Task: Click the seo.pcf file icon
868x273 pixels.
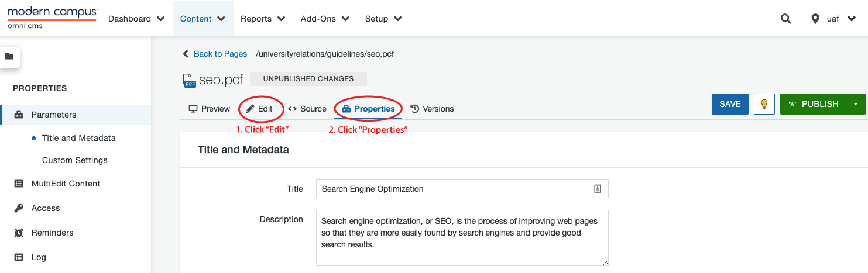Action: (x=188, y=81)
